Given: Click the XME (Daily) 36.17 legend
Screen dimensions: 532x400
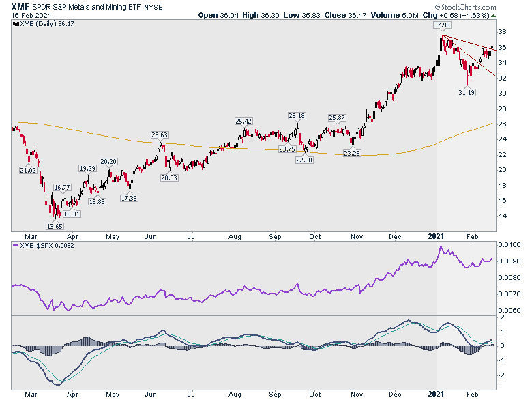Looking at the screenshot, I should click(x=47, y=24).
